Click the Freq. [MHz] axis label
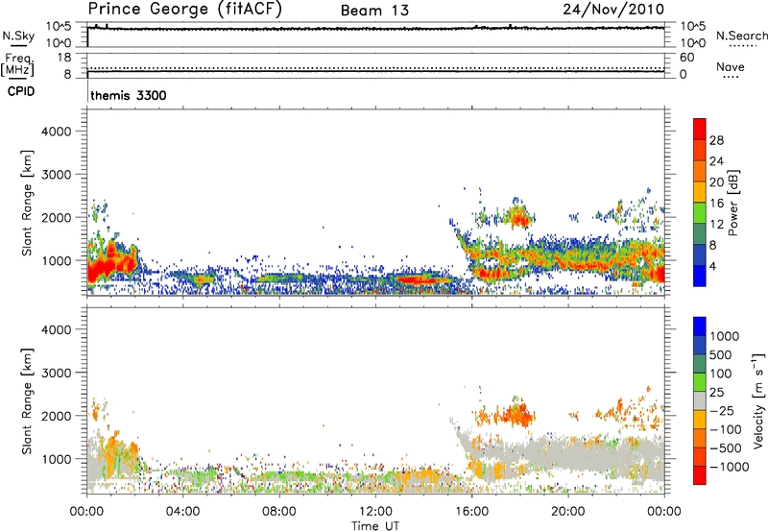Image resolution: width=768 pixels, height=532 pixels. 18,65
